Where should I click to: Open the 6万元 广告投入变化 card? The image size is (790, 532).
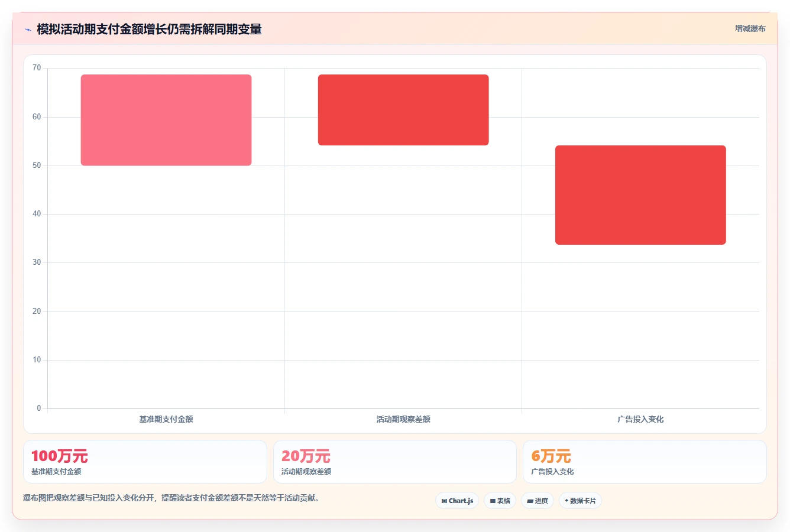click(x=645, y=462)
